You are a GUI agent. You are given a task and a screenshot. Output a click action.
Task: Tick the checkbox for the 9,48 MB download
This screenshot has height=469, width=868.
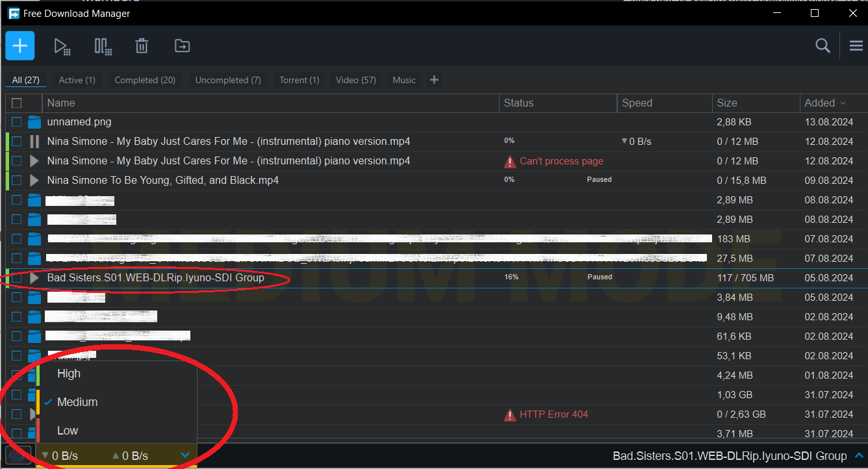coord(17,317)
